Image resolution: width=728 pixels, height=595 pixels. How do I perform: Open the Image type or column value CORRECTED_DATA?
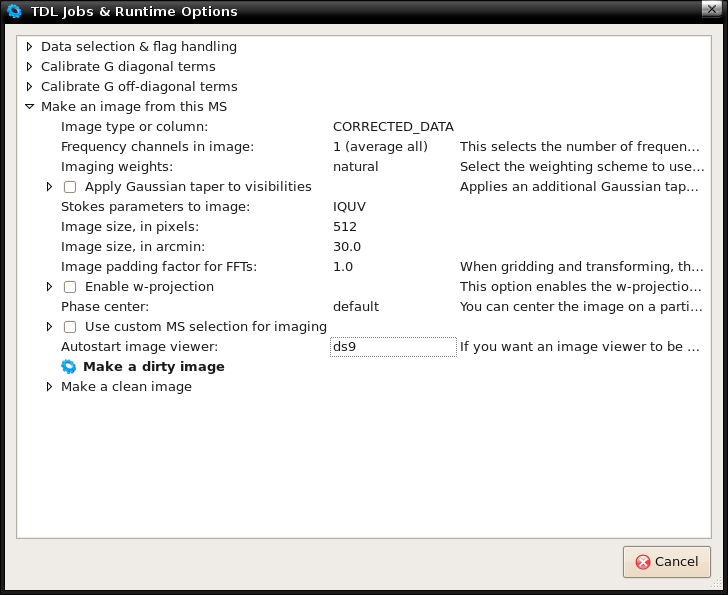click(393, 127)
